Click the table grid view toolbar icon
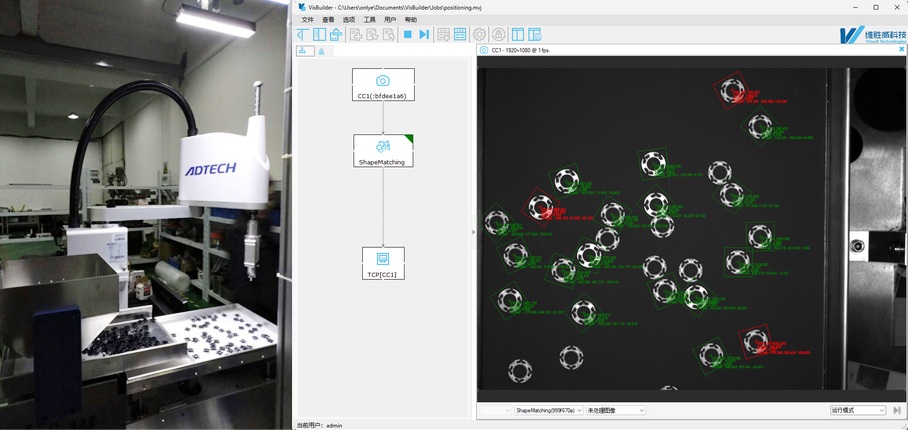This screenshot has width=908, height=430. point(460,35)
